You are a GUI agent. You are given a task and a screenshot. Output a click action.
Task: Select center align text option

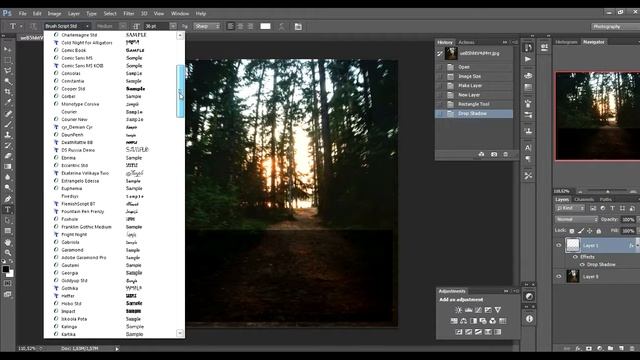click(240, 26)
